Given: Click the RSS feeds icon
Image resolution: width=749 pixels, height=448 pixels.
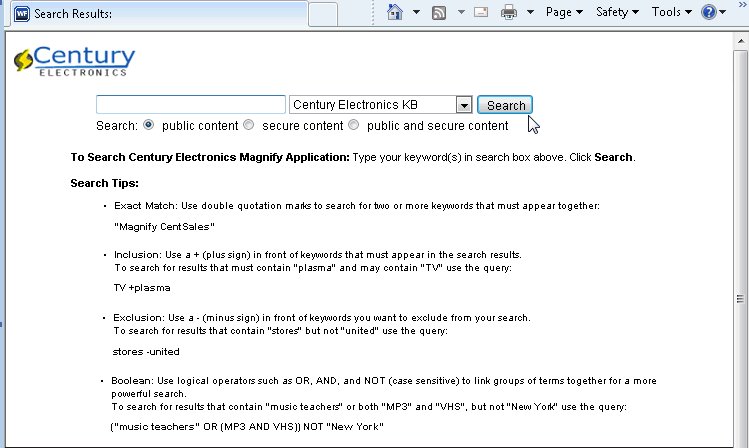Looking at the screenshot, I should [x=439, y=12].
